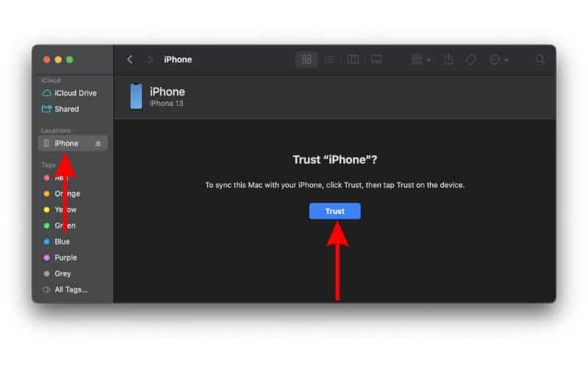Image resolution: width=588 pixels, height=368 pixels.
Task: Switch to icon grid view
Action: (x=306, y=60)
